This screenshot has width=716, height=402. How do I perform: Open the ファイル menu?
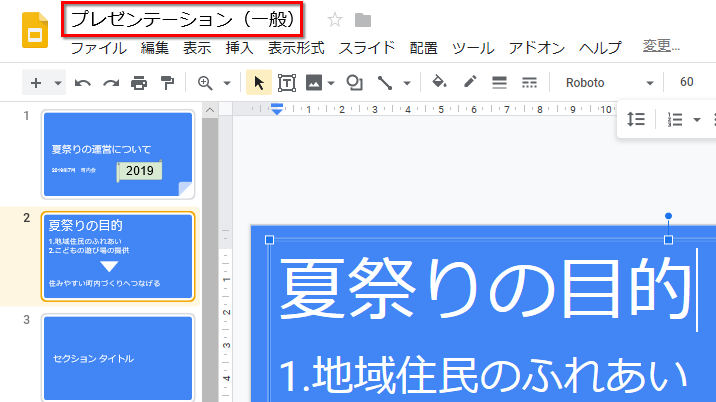click(x=99, y=48)
